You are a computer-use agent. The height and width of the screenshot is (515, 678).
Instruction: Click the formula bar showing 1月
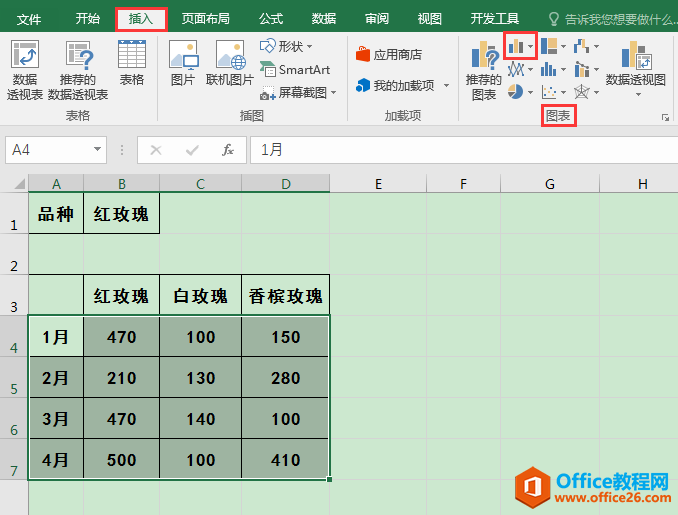point(464,150)
